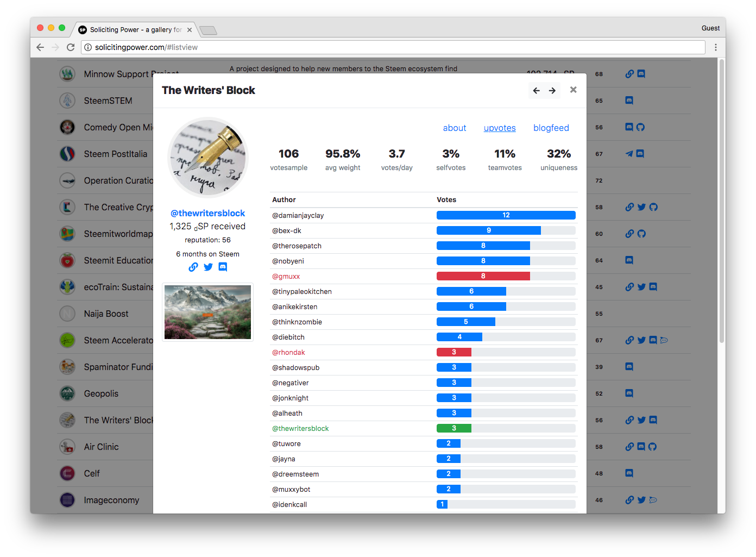Open Spaminator Discord icon
This screenshot has height=557, width=756.
click(x=629, y=367)
